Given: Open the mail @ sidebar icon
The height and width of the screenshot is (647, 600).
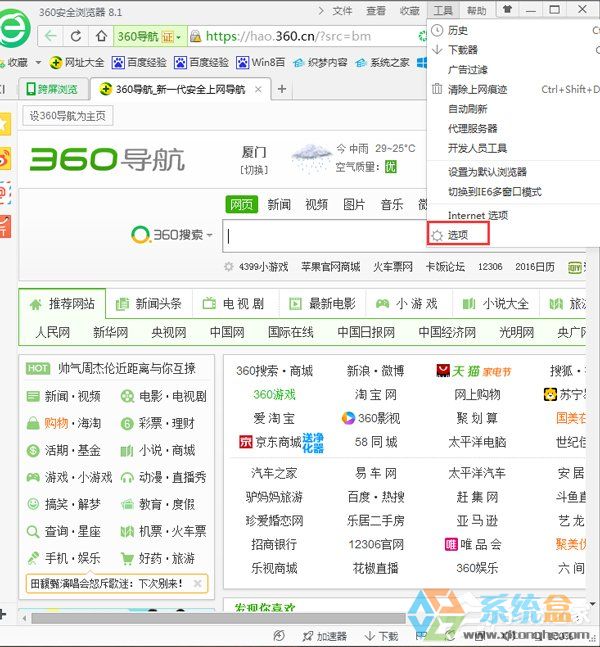Looking at the screenshot, I should point(5,192).
